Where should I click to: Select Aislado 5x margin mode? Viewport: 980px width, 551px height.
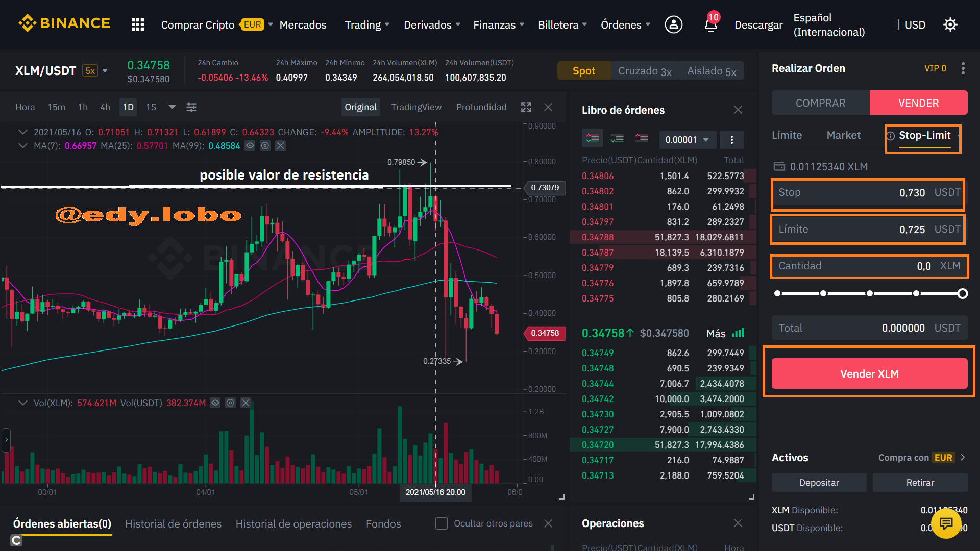pyautogui.click(x=712, y=71)
